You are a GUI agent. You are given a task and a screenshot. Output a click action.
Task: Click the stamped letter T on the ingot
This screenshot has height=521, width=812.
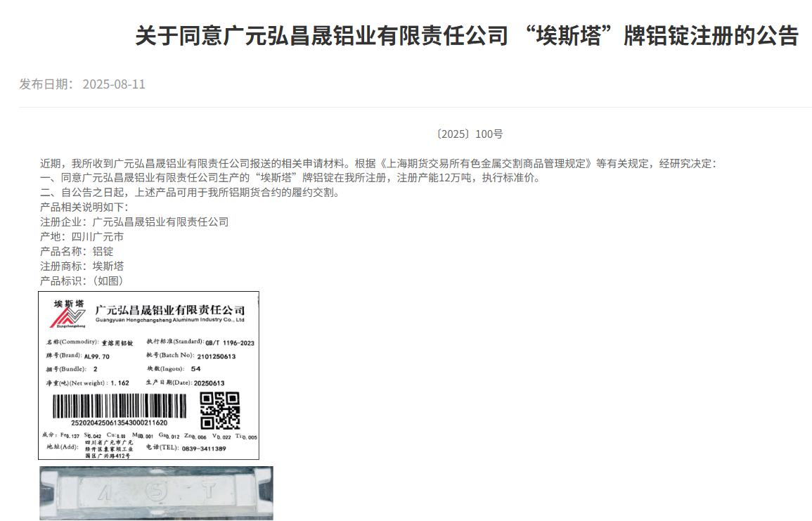click(209, 492)
